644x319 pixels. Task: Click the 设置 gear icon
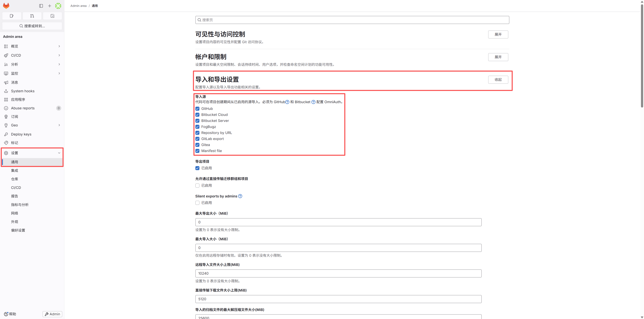pyautogui.click(x=6, y=153)
